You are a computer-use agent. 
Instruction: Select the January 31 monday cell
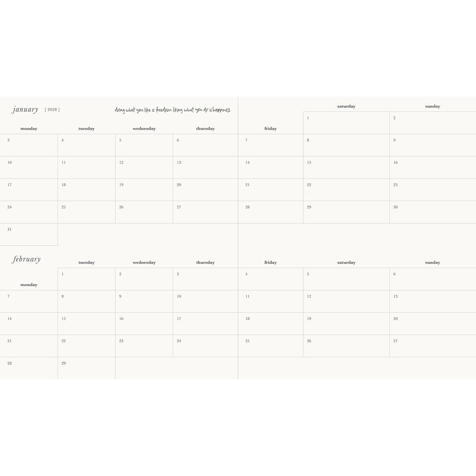(x=29, y=235)
